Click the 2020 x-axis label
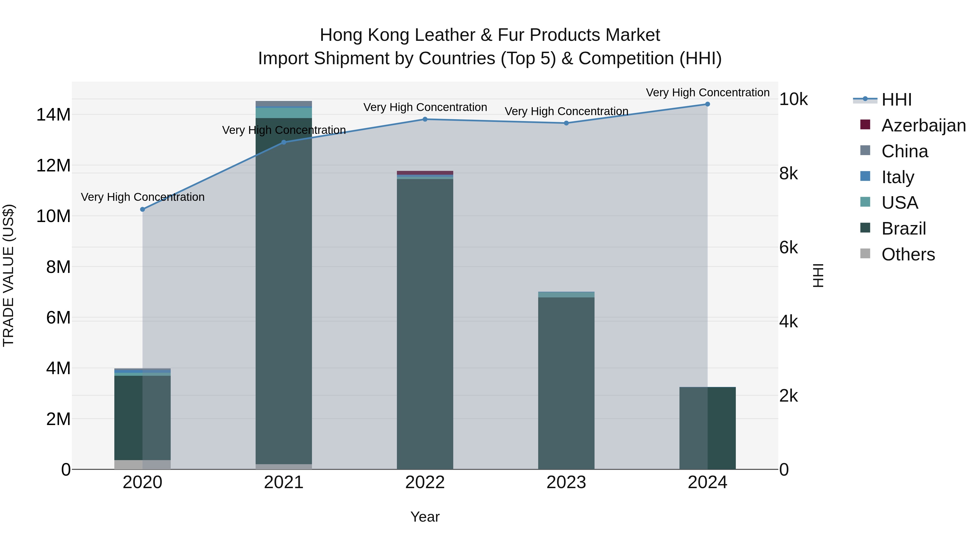This screenshot has height=551, width=980. (x=143, y=482)
